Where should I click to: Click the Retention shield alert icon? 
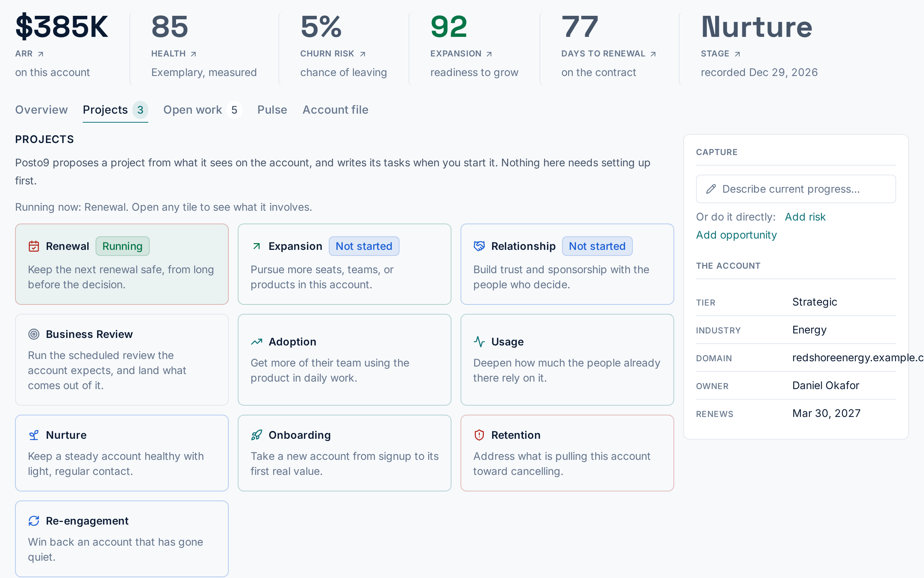(x=479, y=435)
